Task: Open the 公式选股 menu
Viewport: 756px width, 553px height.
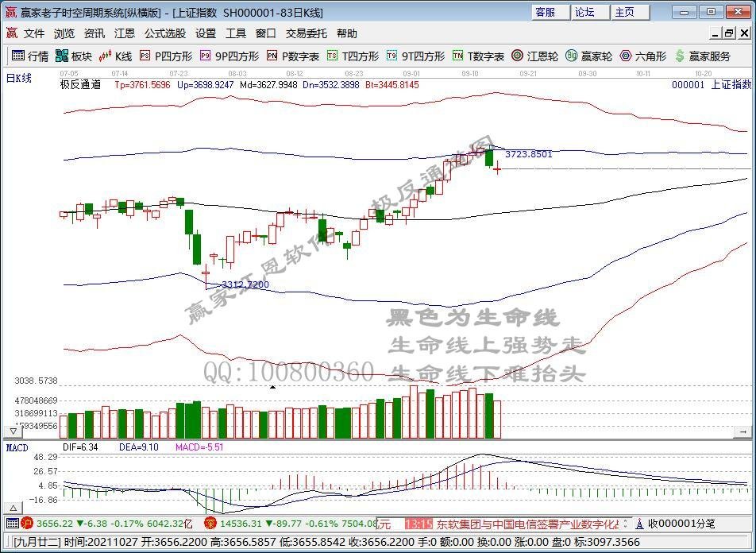Action: pos(164,33)
